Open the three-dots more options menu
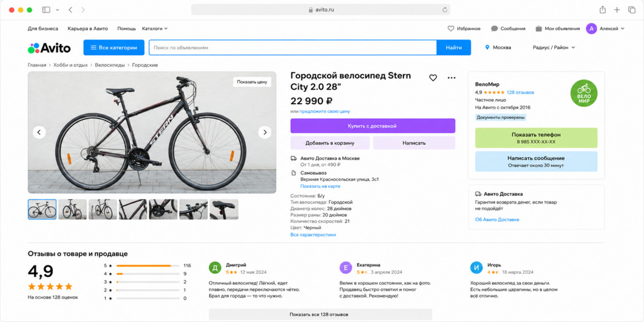This screenshot has width=644, height=322. (451, 78)
